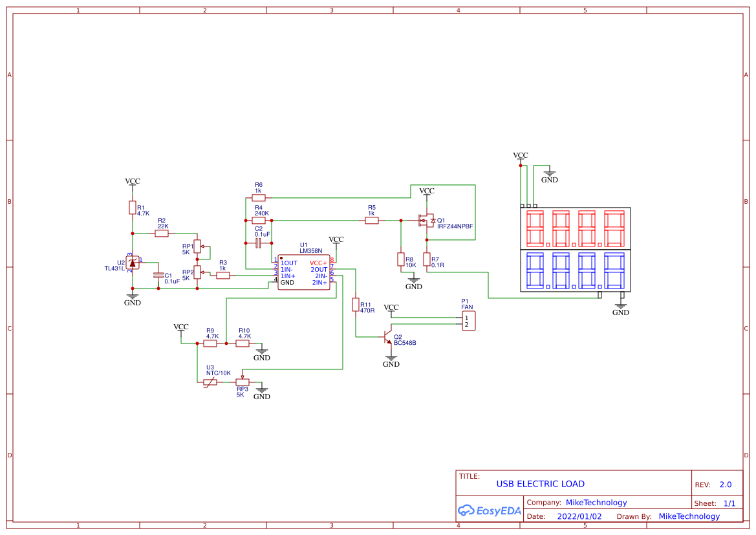Select the LM358N op-amp symbol U1
Screen dimensions: 756x535
coord(303,272)
